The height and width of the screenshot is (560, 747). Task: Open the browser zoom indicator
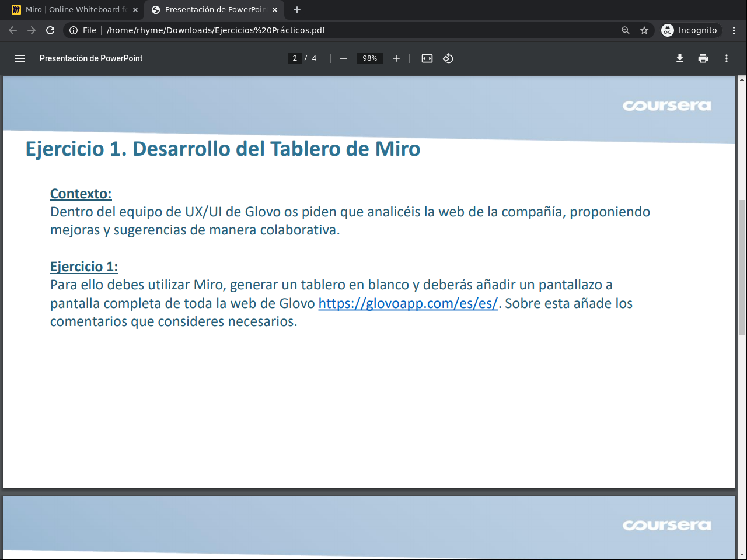(626, 30)
